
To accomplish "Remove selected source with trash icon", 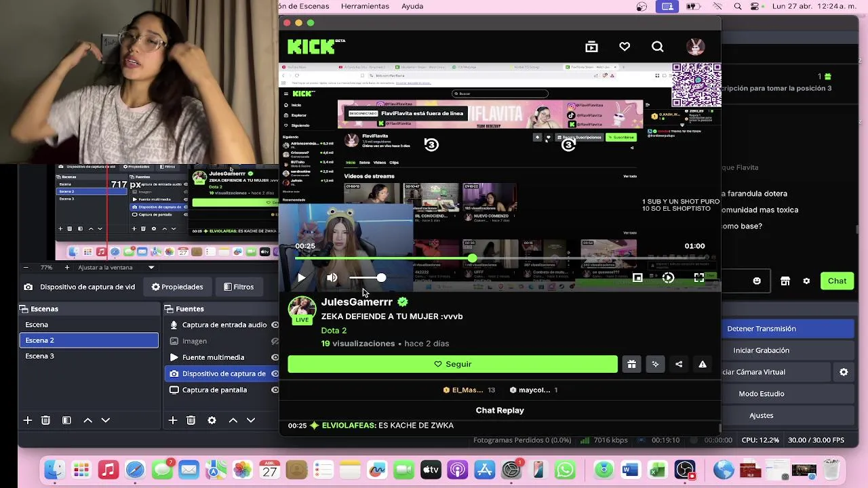I will (191, 420).
